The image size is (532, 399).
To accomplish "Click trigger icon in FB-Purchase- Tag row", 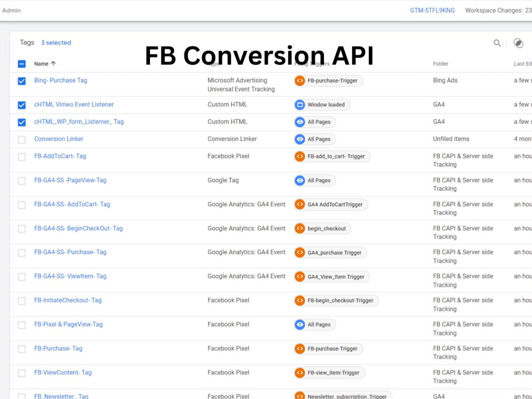I will tap(300, 349).
